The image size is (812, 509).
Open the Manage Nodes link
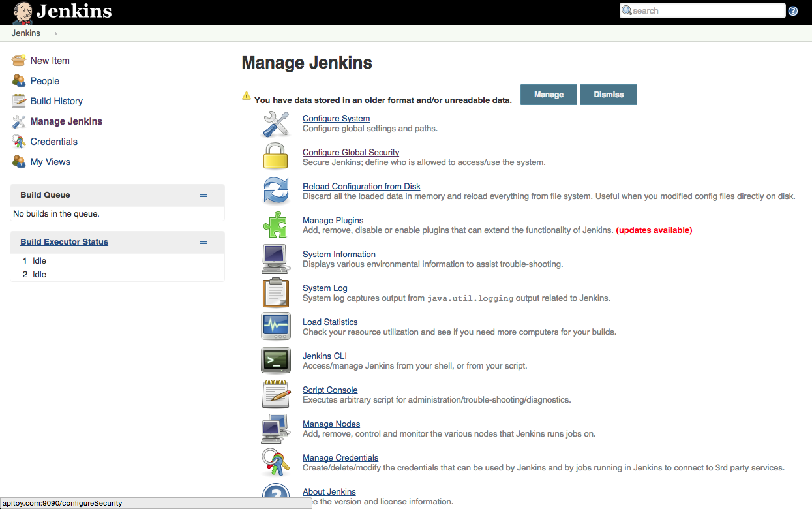click(x=331, y=424)
